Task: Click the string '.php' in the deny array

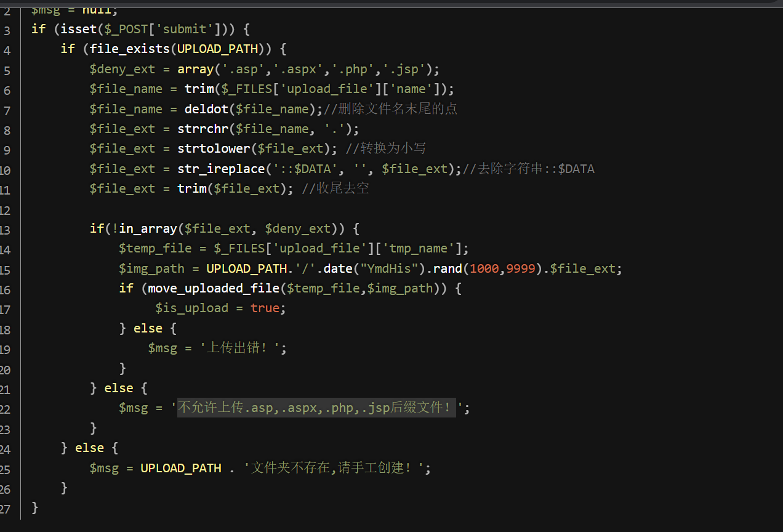Action: [x=353, y=68]
